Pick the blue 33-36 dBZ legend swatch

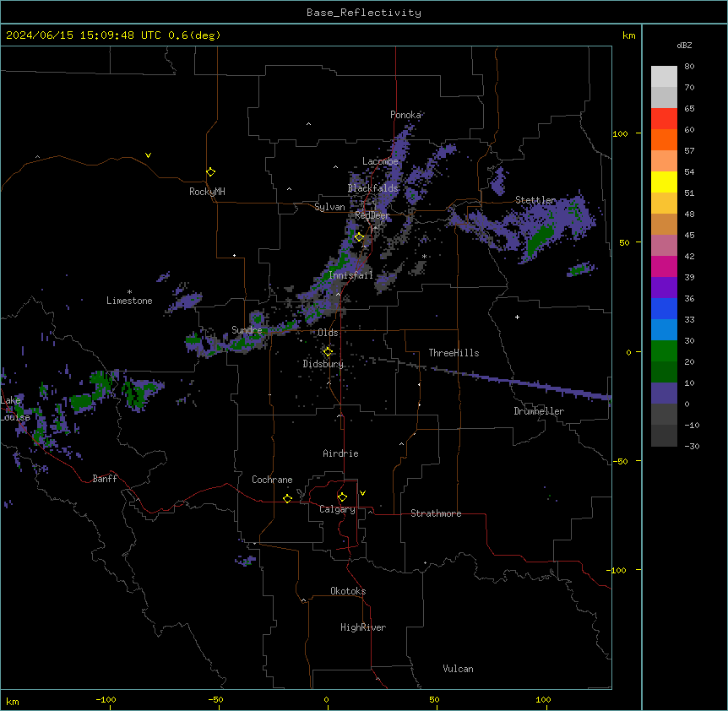tap(664, 308)
